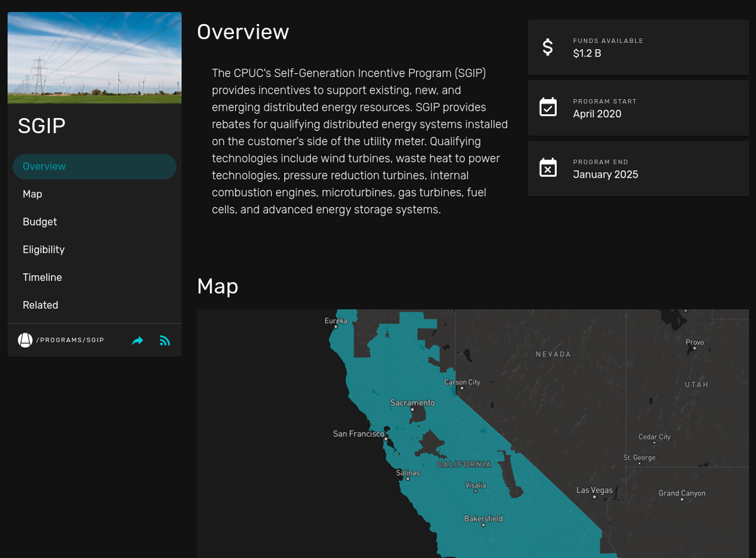Click the Program Start April 2020 card
The width and height of the screenshot is (756, 558).
coord(638,108)
